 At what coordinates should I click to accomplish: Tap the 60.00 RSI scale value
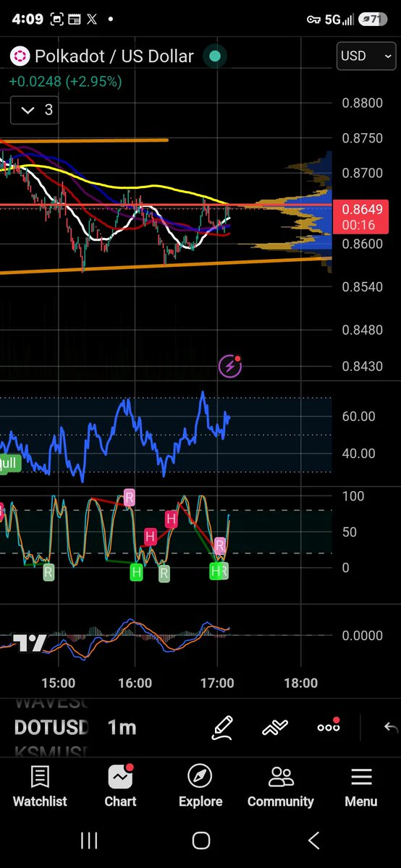point(358,417)
